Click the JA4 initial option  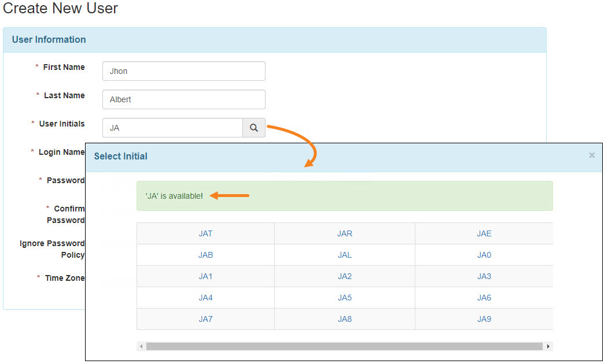coord(205,298)
